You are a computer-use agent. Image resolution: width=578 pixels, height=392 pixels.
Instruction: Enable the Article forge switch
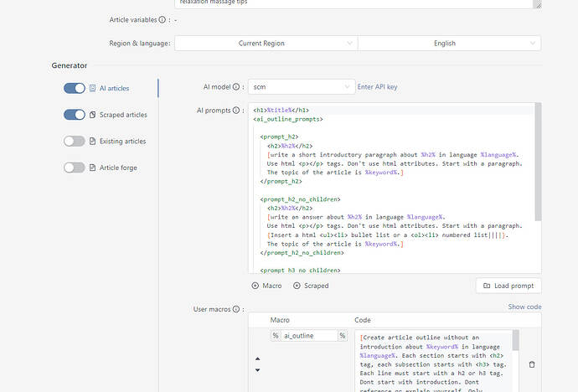click(74, 168)
